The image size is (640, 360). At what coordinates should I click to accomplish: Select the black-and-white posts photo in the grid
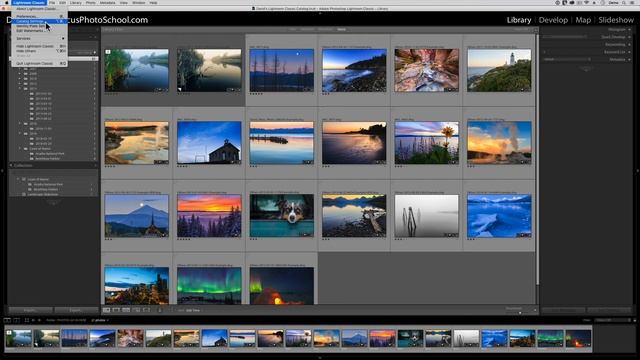427,216
